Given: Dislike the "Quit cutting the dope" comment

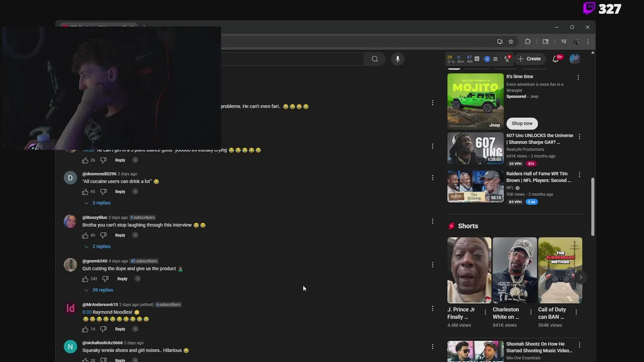Looking at the screenshot, I should 105,279.
